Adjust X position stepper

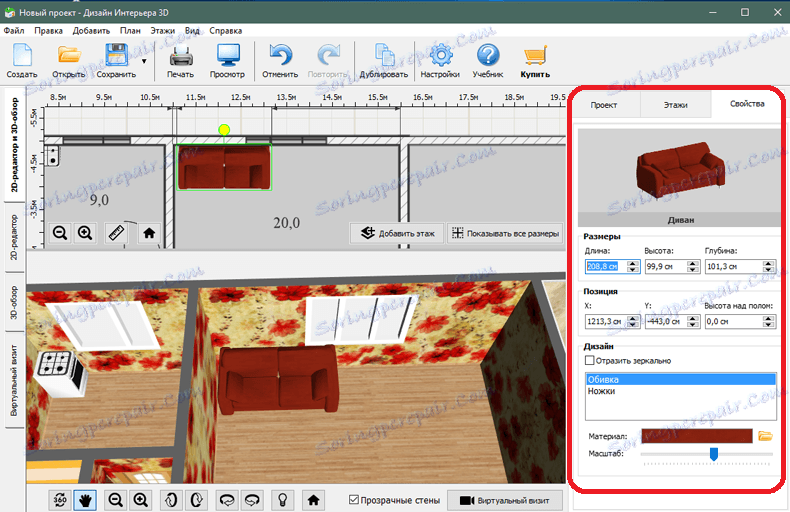point(633,321)
